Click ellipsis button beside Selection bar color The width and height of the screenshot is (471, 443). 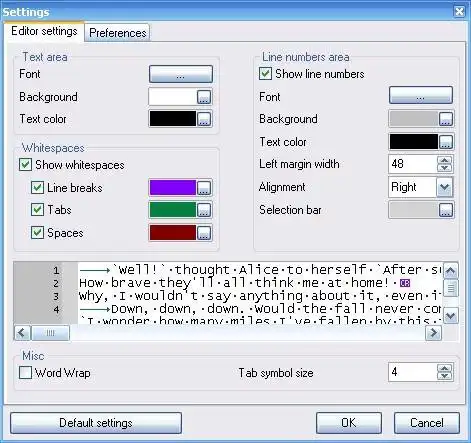click(x=446, y=210)
